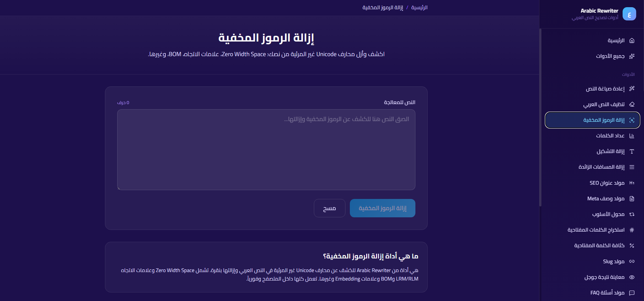This screenshot has height=301, width=644.
Task: Open إزالة المسافات الزائدة tool
Action: 592,167
